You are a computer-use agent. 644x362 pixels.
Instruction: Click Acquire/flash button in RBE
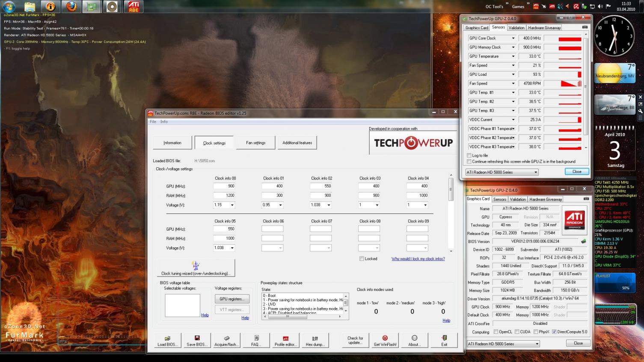tap(226, 341)
